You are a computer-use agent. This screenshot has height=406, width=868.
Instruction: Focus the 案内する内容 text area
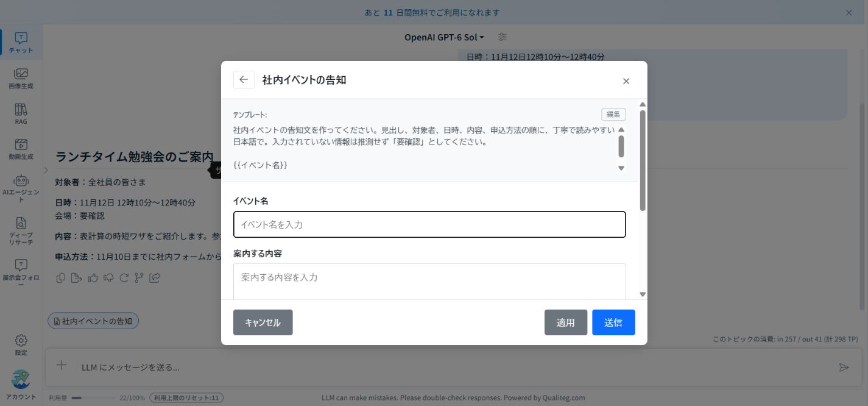(x=429, y=282)
